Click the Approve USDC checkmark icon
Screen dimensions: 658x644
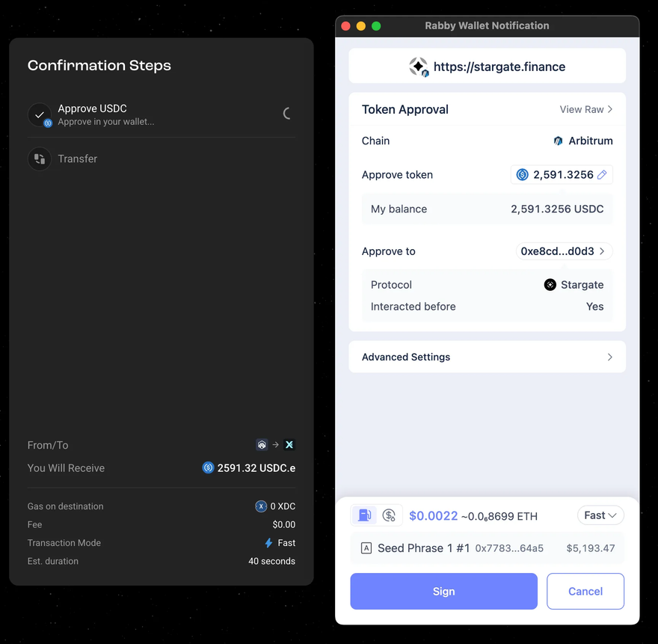pos(40,114)
